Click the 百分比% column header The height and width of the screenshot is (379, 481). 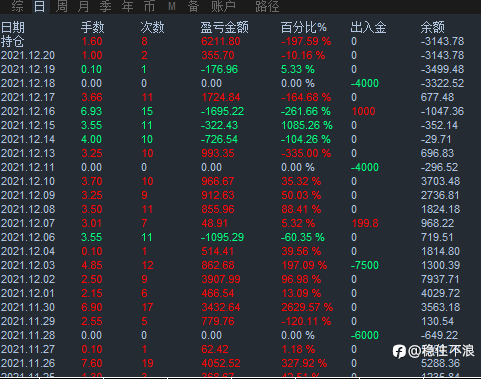tap(303, 27)
